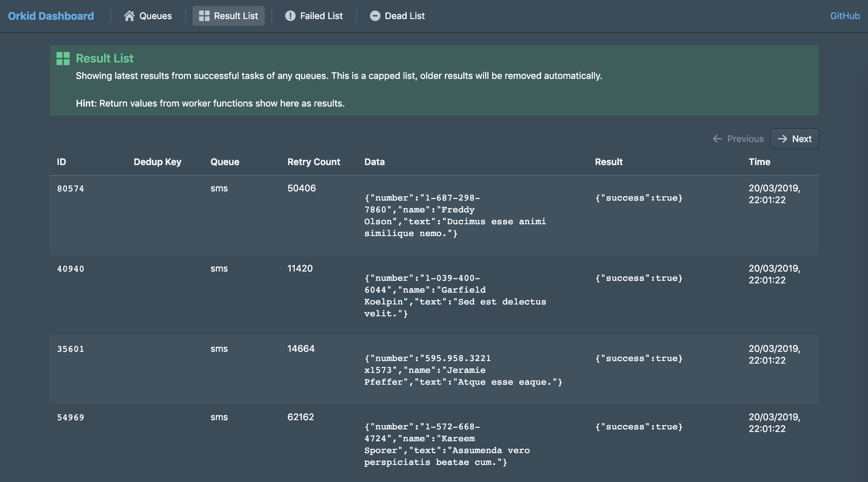Click the green grid icon beside Result List heading
Image resolution: width=868 pixels, height=482 pixels.
tap(63, 58)
